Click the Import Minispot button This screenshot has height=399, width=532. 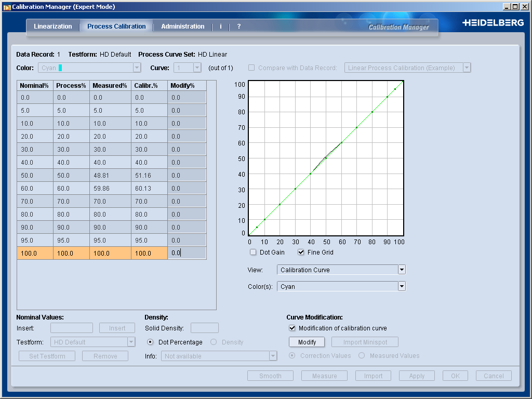pyautogui.click(x=365, y=342)
